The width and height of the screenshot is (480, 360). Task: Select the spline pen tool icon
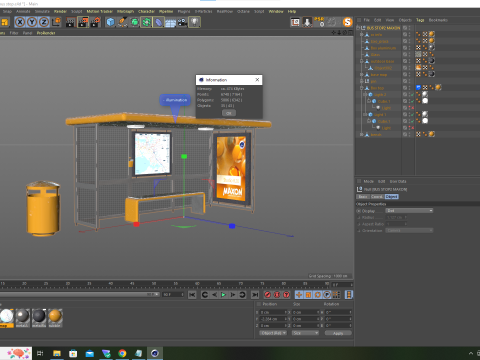[x=122, y=22]
